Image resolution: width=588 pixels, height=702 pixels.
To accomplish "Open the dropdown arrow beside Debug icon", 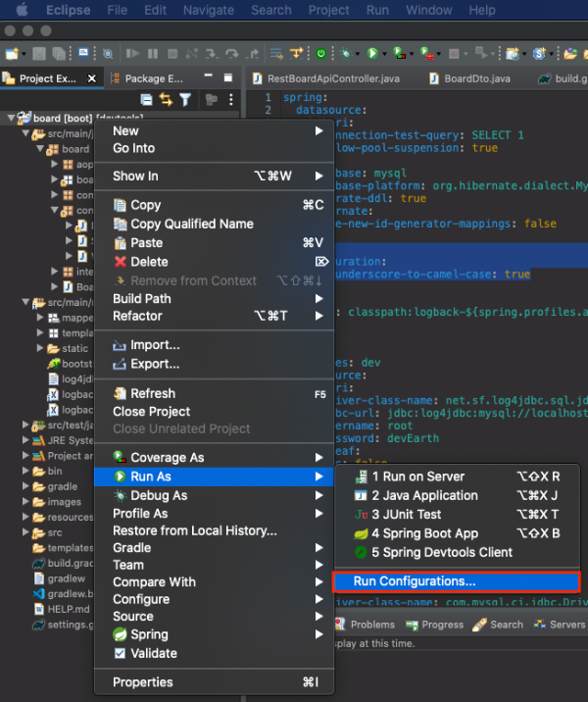I will click(357, 54).
